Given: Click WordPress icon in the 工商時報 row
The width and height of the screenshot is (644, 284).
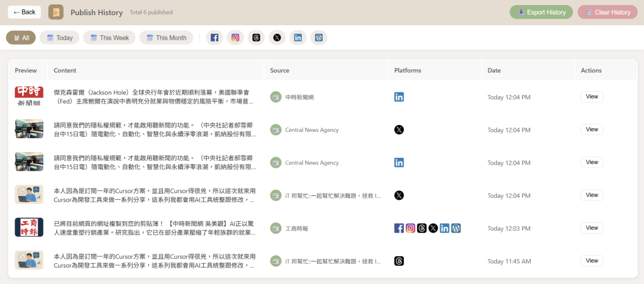Looking at the screenshot, I should [456, 228].
